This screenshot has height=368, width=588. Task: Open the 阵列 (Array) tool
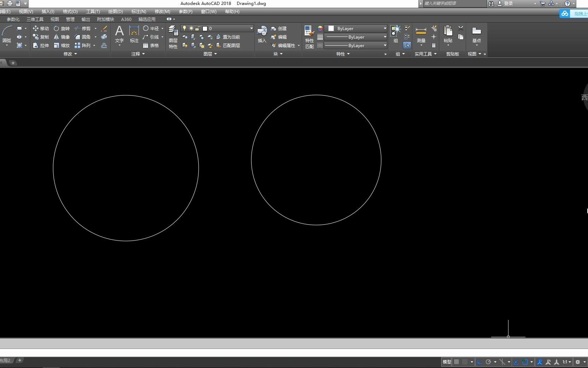coord(83,45)
